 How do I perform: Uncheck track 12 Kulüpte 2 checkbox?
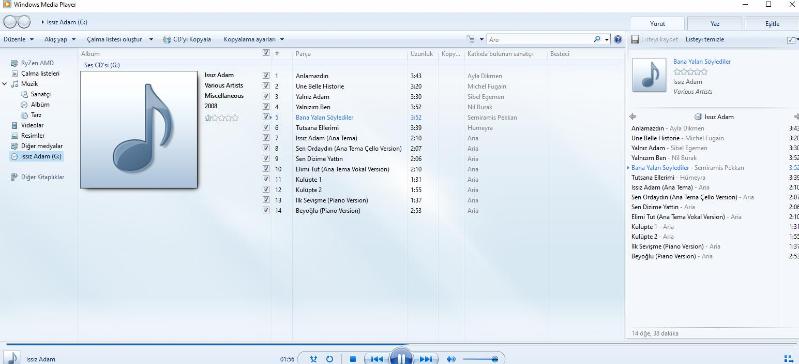click(x=266, y=190)
